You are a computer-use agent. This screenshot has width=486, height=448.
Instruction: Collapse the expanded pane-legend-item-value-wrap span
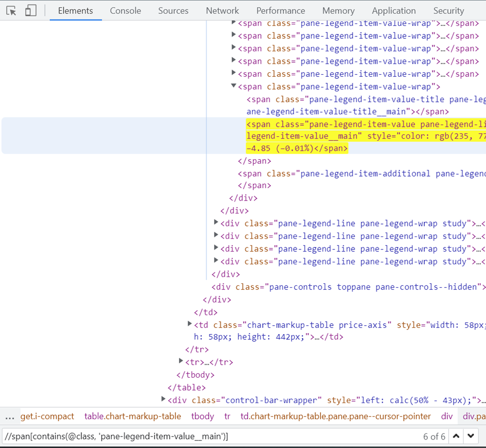coord(234,86)
